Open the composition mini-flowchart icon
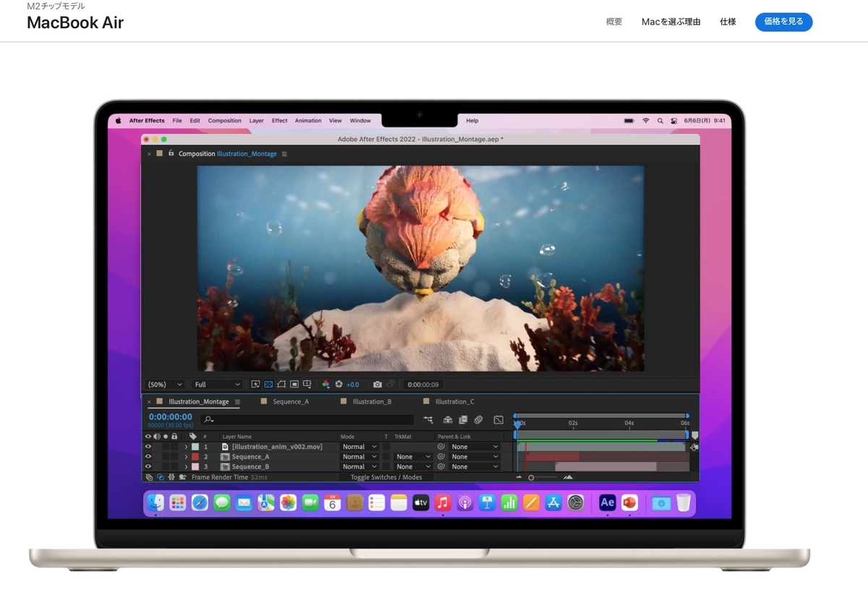Image resolution: width=868 pixels, height=595 pixels. pos(428,419)
